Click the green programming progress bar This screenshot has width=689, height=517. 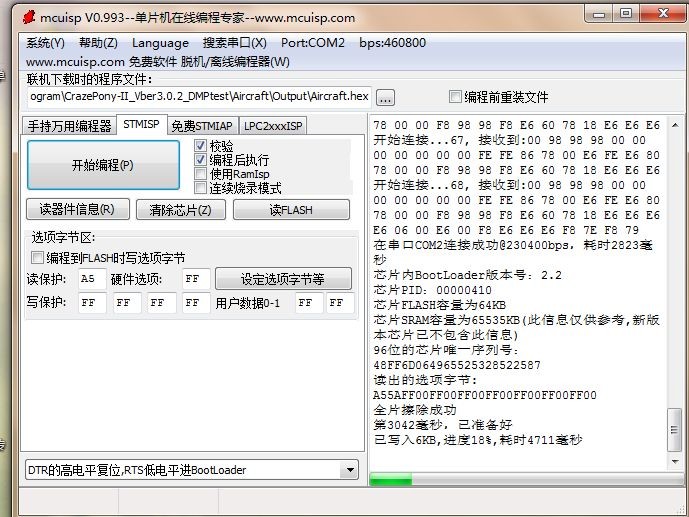point(526,479)
